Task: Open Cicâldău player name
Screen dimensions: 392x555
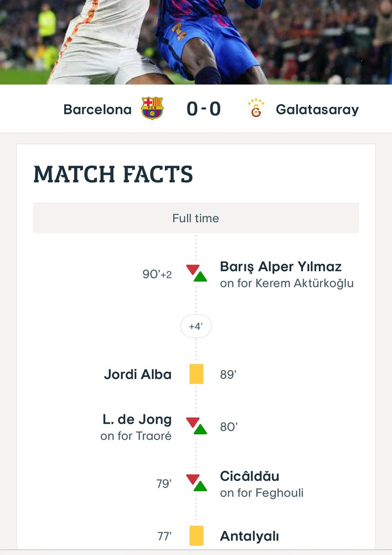Action: tap(250, 476)
